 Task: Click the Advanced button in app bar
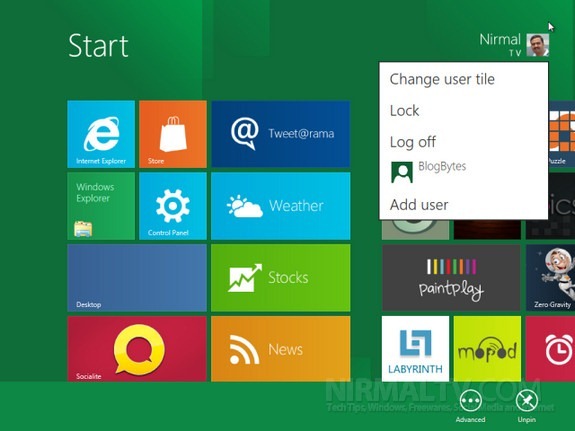470,406
